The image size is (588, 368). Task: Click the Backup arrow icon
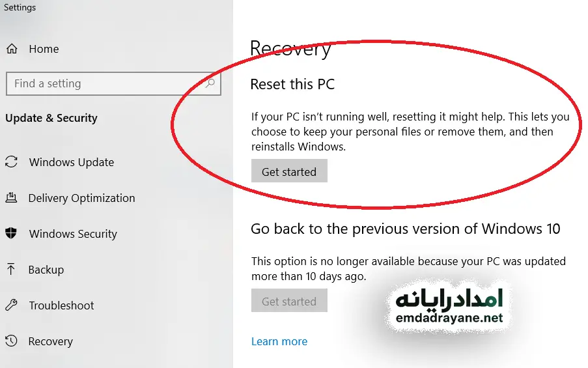pyautogui.click(x=12, y=270)
